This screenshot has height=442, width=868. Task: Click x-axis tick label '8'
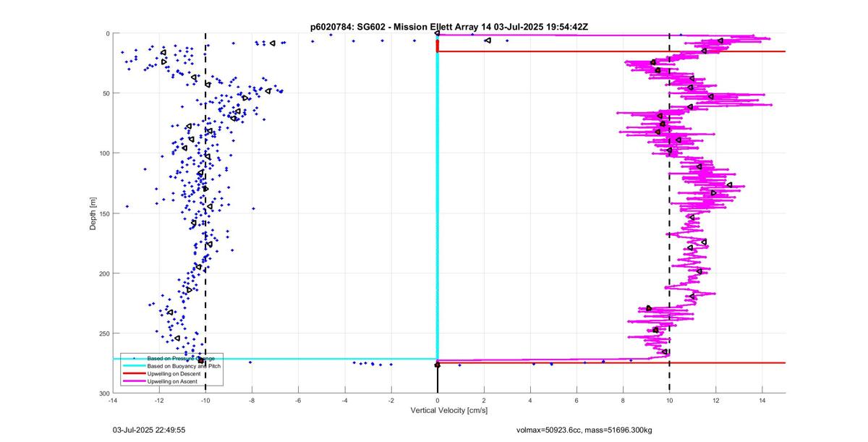coord(624,399)
